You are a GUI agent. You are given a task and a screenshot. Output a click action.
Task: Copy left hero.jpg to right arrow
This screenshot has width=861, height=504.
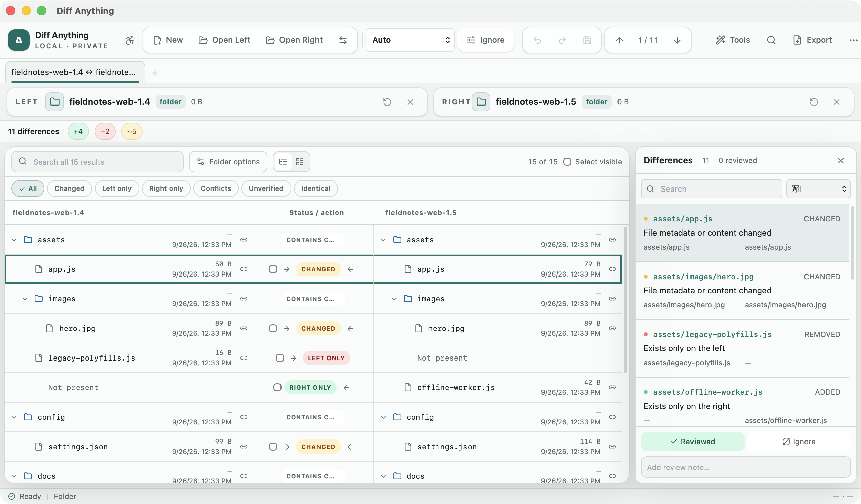coord(286,328)
